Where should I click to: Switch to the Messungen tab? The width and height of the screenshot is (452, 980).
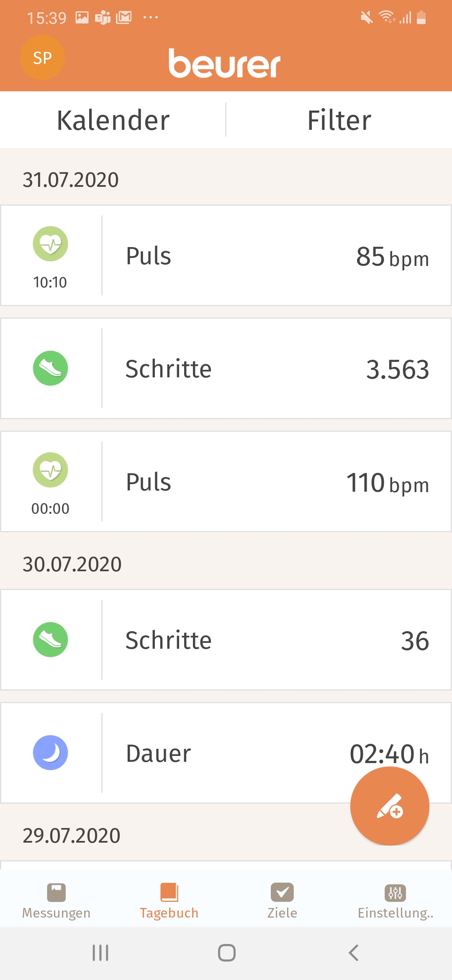click(x=56, y=900)
